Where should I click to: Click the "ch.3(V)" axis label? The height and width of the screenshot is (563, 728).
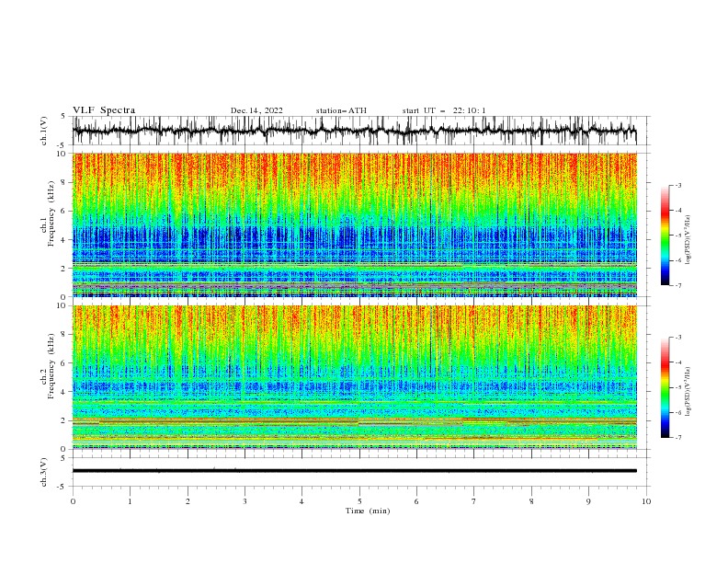click(x=44, y=472)
